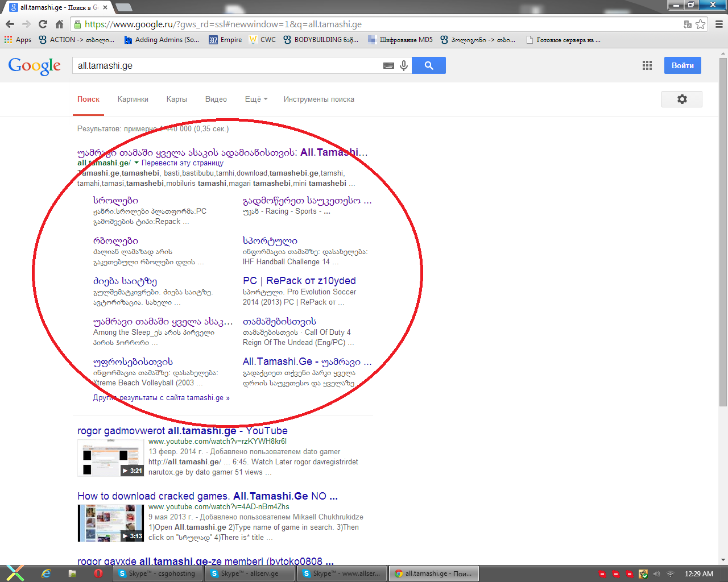Launch Opera browser from taskbar
This screenshot has width=728, height=582.
[x=98, y=573]
